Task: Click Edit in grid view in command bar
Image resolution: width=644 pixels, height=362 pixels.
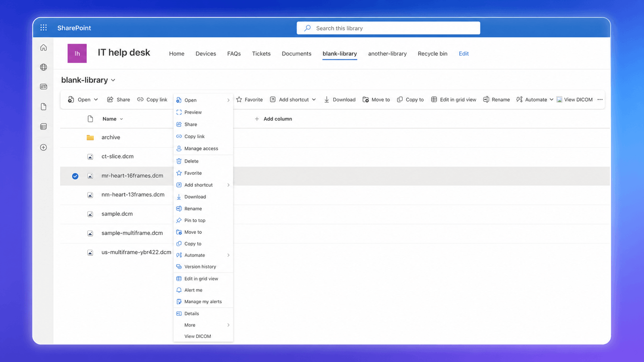Action: tap(454, 99)
